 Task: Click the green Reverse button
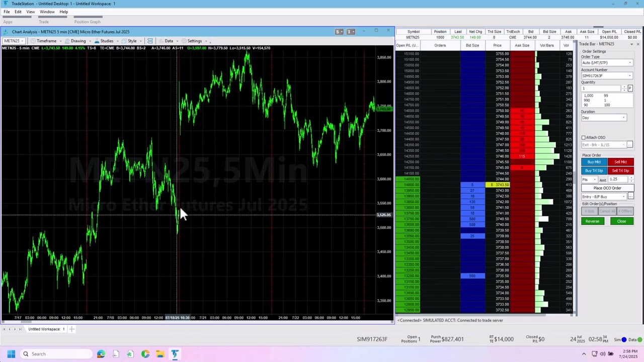tap(592, 221)
